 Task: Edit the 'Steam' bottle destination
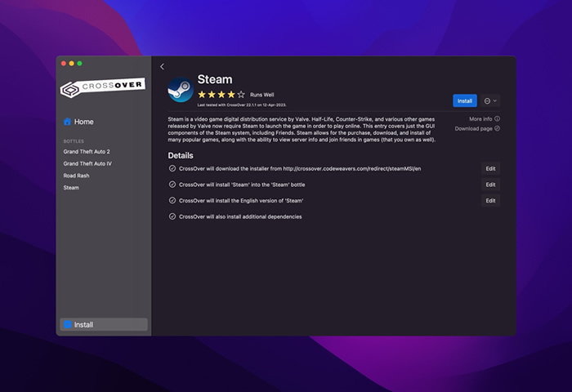[490, 185]
